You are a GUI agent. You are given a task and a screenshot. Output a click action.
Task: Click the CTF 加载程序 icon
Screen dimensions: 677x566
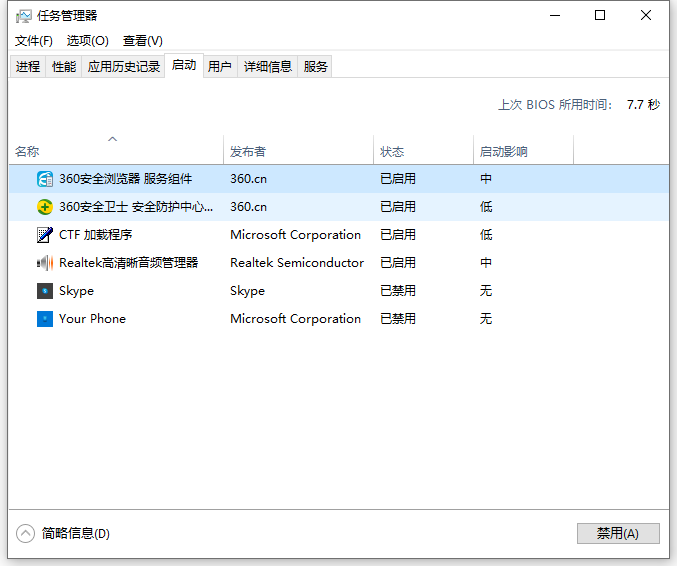point(45,235)
